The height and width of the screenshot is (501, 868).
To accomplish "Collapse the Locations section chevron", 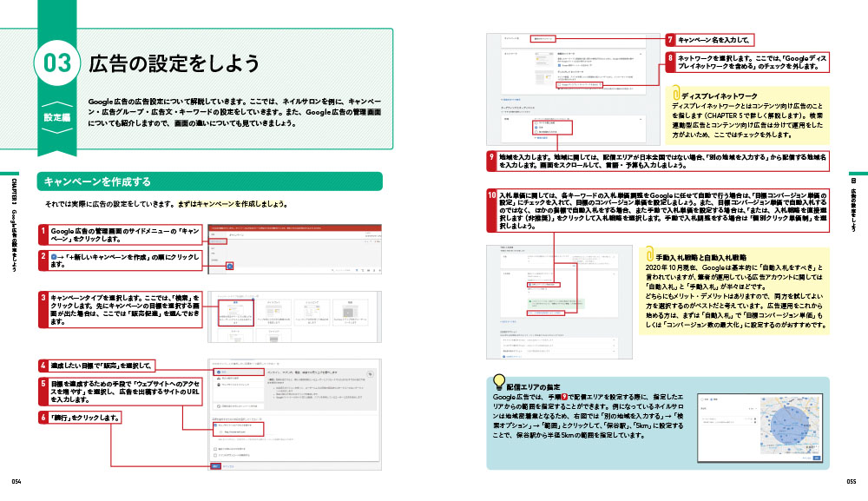I will pos(641,119).
